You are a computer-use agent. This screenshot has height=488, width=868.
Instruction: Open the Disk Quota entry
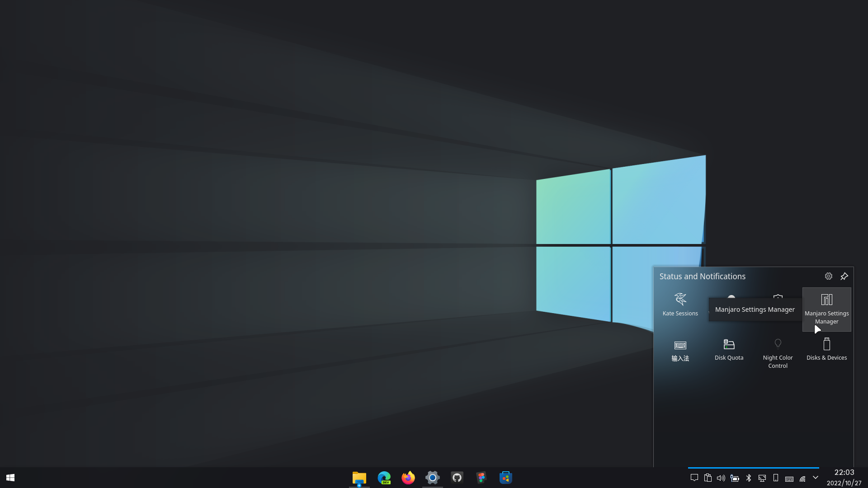pyautogui.click(x=729, y=350)
